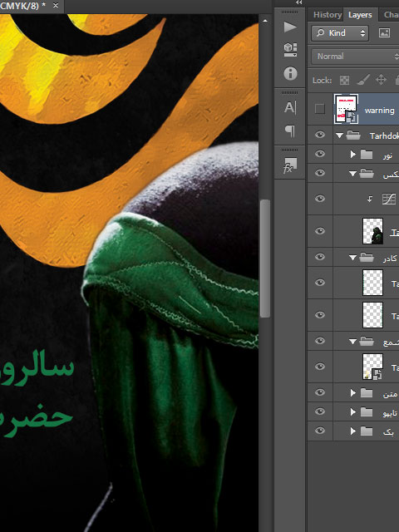Hide the man photo layer
Viewport: 399px width, 532px height.
pos(319,231)
